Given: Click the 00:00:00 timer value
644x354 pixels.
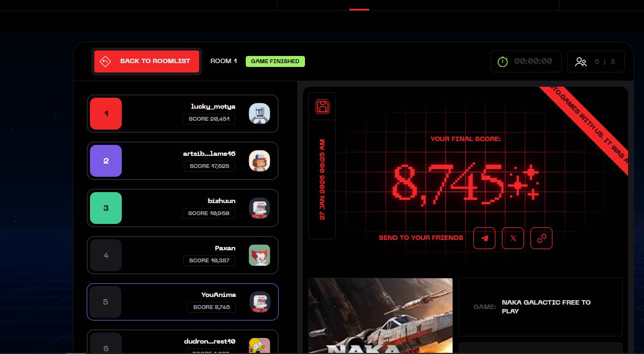Looking at the screenshot, I should point(533,61).
